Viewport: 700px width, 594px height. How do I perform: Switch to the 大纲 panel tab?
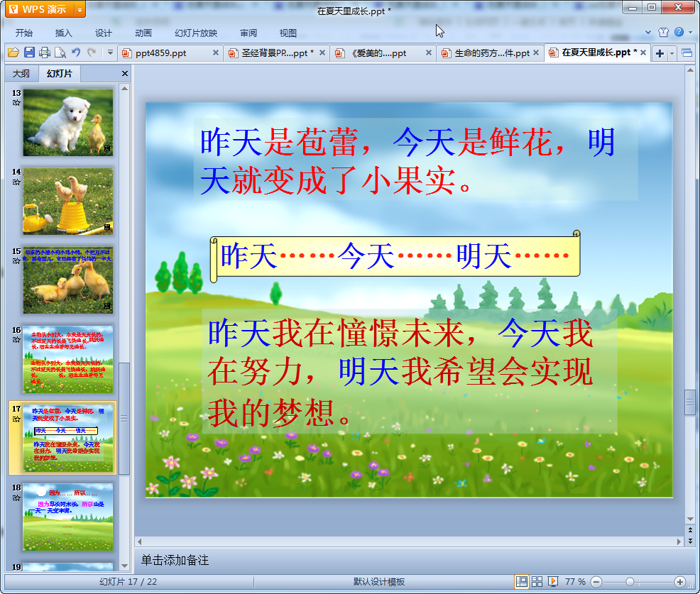coord(21,74)
